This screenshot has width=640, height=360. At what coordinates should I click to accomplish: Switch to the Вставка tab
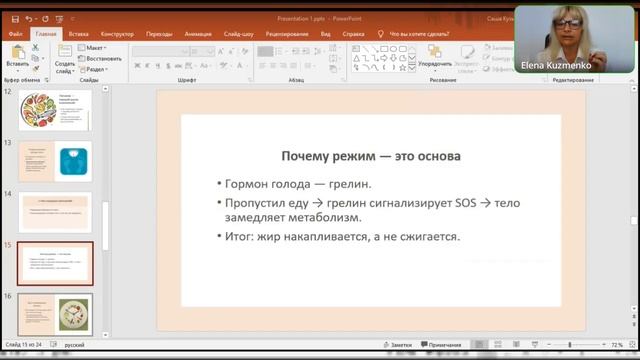point(78,34)
